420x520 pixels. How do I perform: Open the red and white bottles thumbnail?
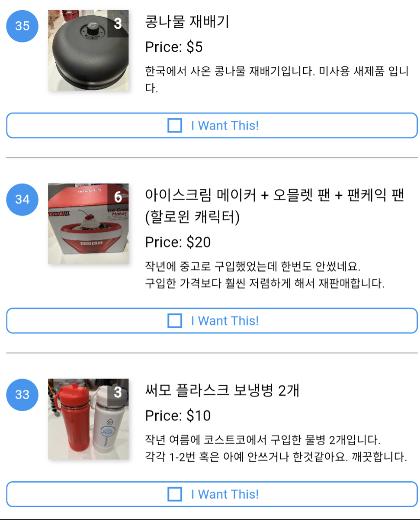88,419
